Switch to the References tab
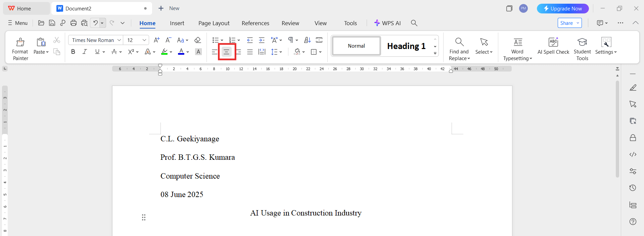The width and height of the screenshot is (644, 236). pyautogui.click(x=256, y=23)
